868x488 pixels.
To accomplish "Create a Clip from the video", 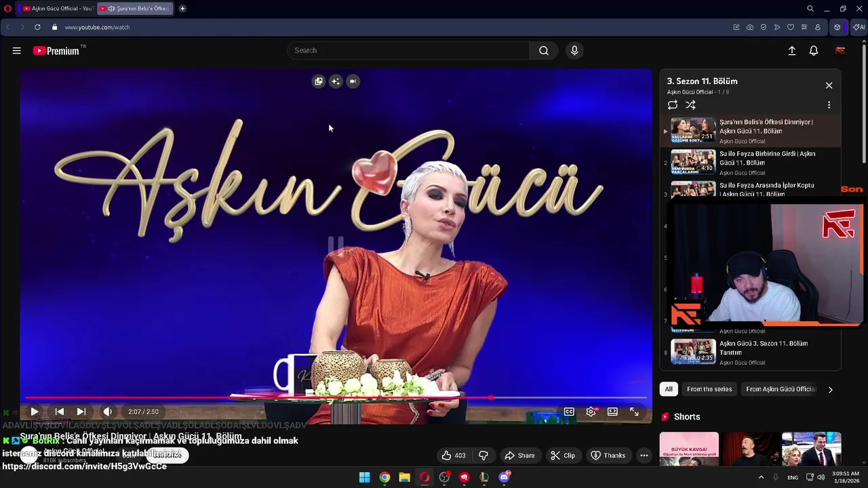I will [563, 455].
